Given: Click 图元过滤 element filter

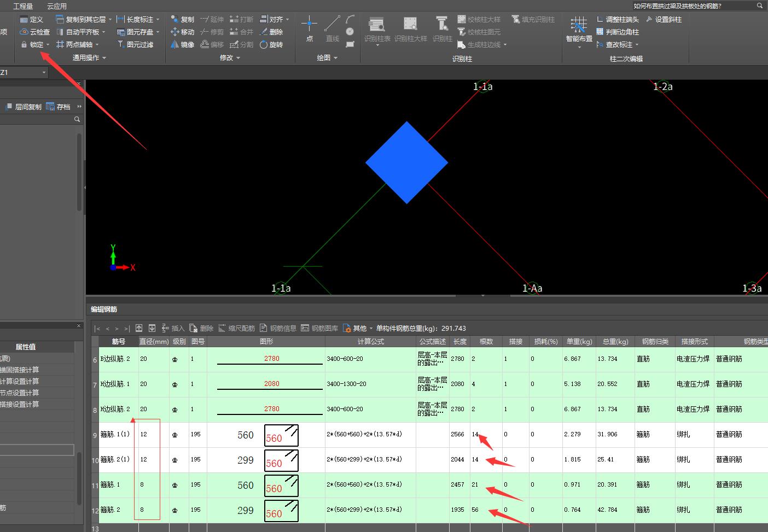Looking at the screenshot, I should (135, 45).
